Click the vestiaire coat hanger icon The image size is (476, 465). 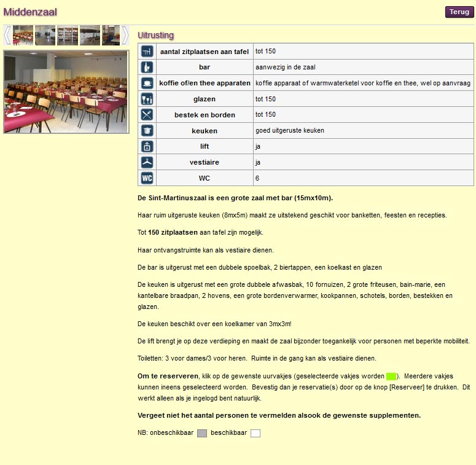[147, 162]
